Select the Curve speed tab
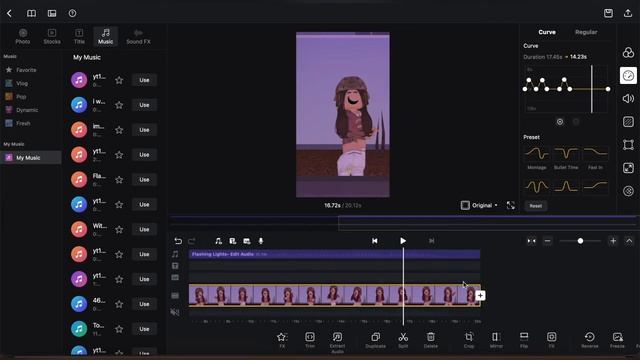Screen dimensions: 640x360 (547, 32)
